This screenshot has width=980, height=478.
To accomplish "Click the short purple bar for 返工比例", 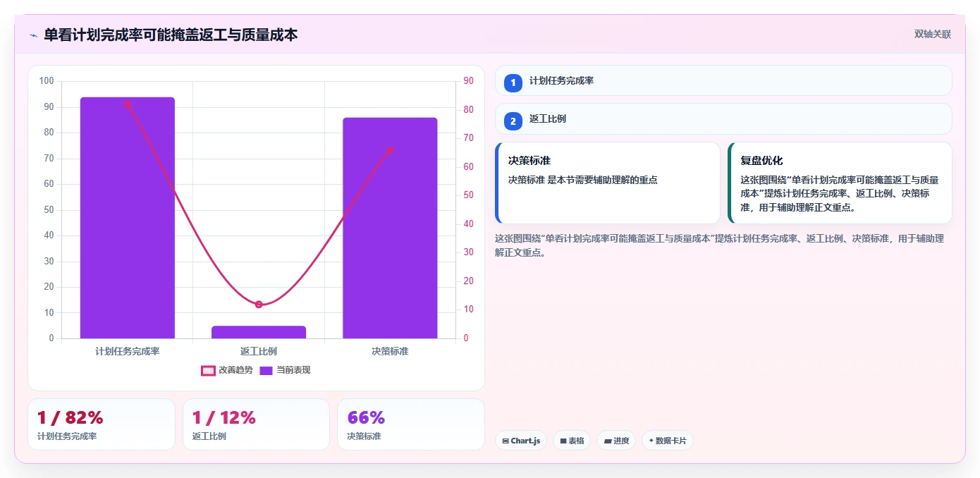I will [259, 332].
